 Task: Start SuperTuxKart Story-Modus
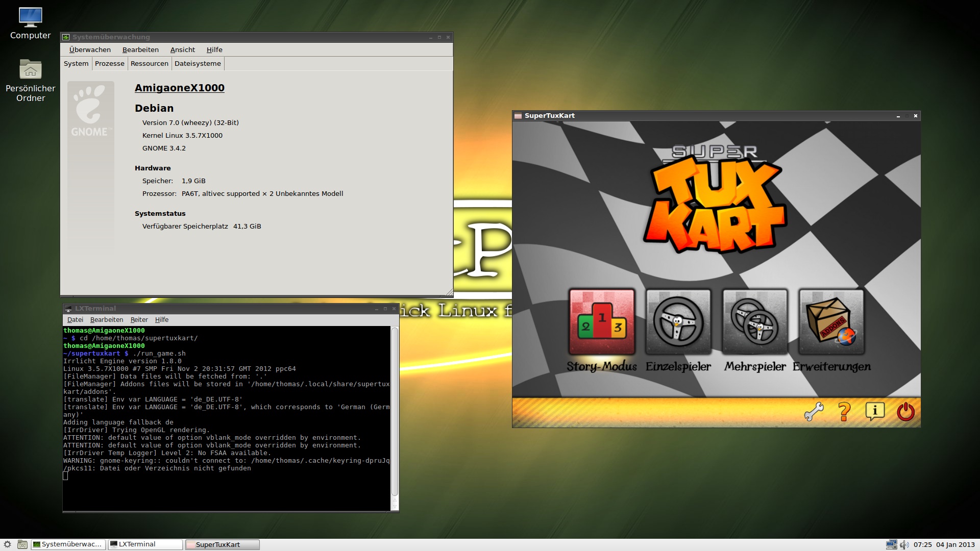point(602,322)
